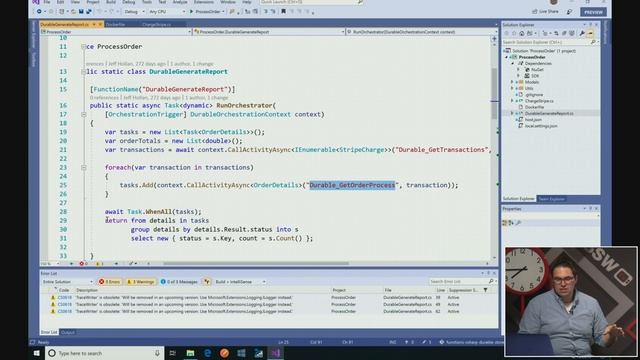Open the Windows Start menu
The image size is (640, 360).
[x=36, y=353]
